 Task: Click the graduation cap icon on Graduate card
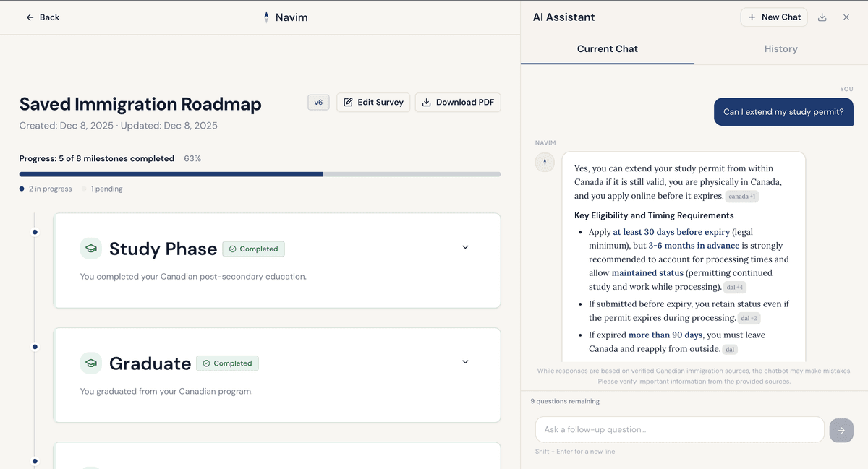(x=91, y=363)
